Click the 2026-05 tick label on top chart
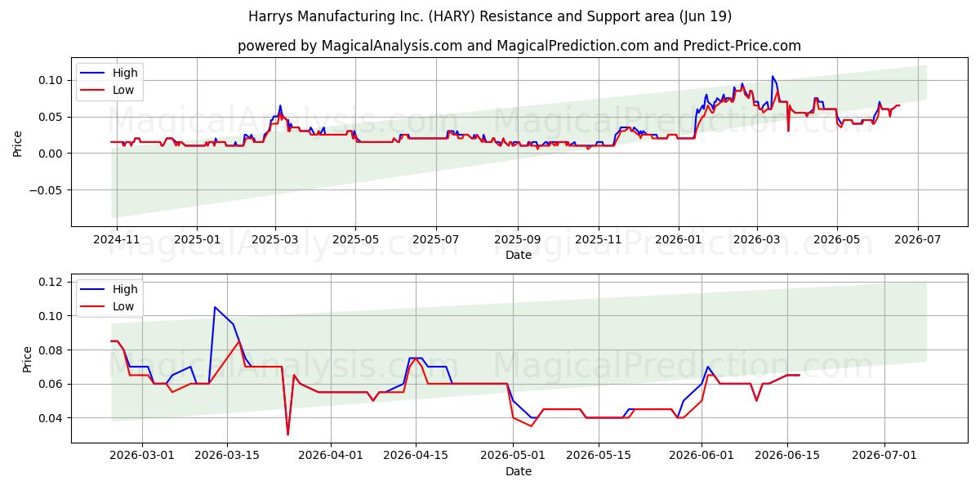Image resolution: width=980 pixels, height=490 pixels. (x=836, y=239)
